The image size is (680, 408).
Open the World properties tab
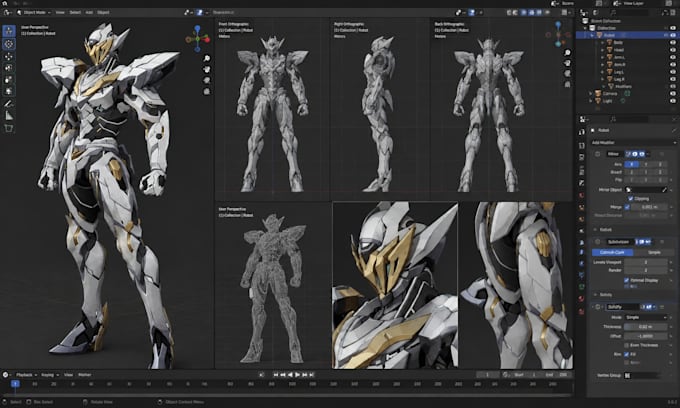coord(582,195)
